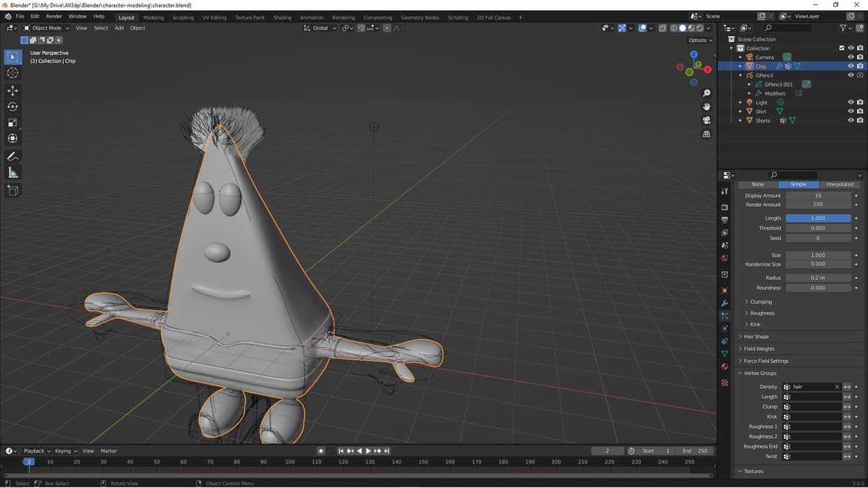This screenshot has width=868, height=488.
Task: Toggle proportional editing in viewport header
Action: [386, 28]
